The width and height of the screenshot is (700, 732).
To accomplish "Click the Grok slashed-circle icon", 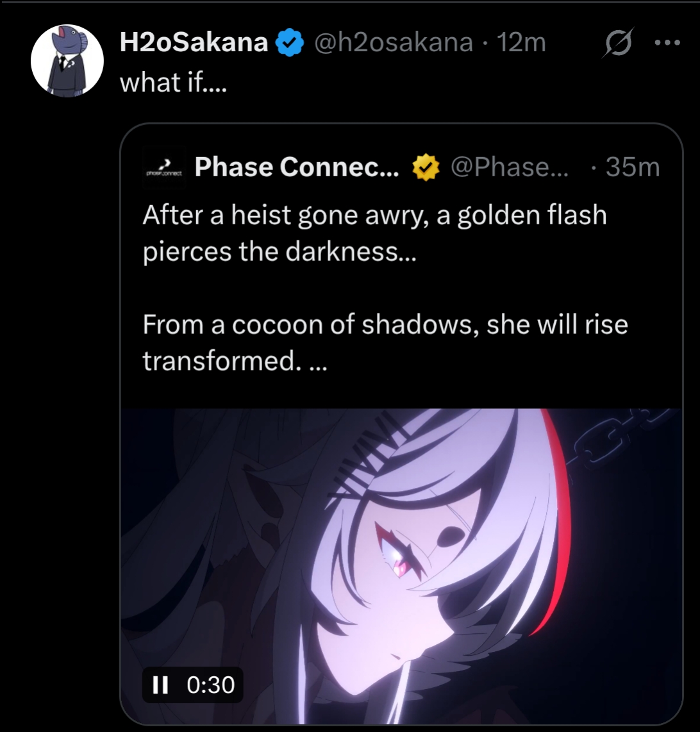I will (619, 44).
